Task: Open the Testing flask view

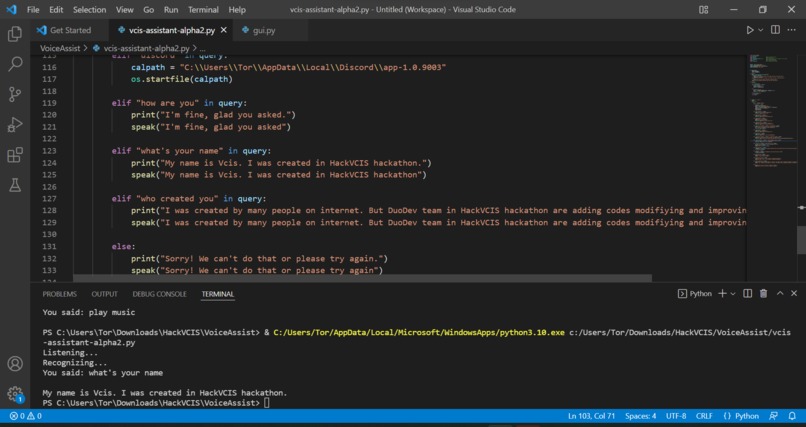Action: (15, 185)
